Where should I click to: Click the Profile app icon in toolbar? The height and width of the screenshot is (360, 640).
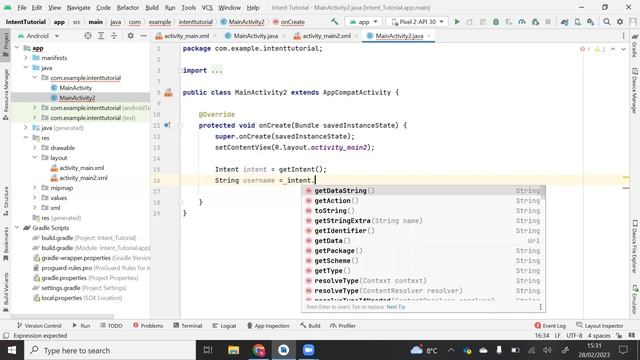tap(522, 22)
